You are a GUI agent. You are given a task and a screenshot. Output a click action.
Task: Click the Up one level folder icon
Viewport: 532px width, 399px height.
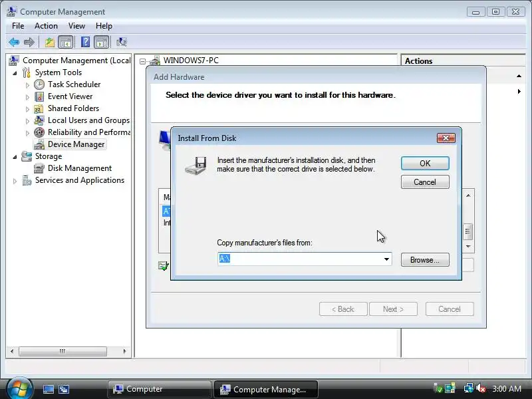[x=50, y=42]
